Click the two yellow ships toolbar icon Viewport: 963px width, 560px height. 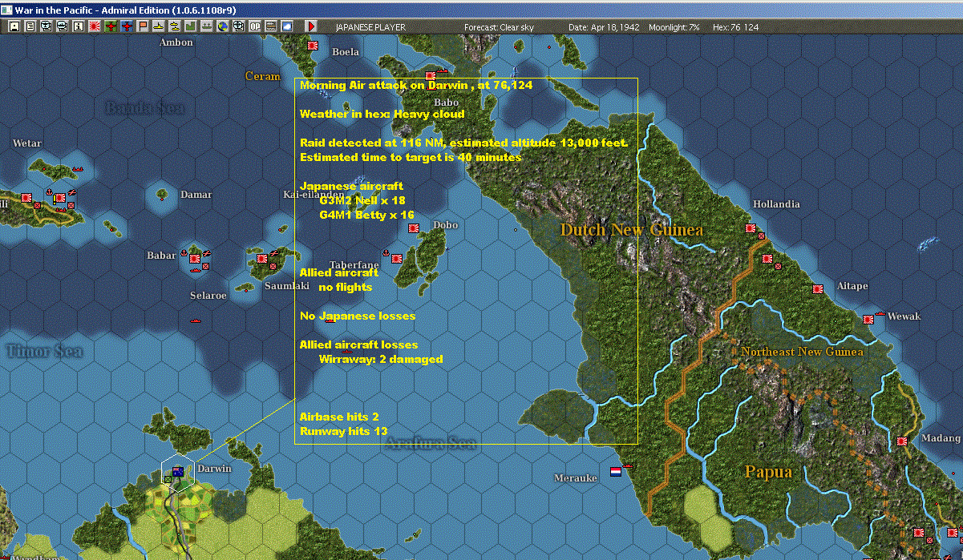pos(175,26)
